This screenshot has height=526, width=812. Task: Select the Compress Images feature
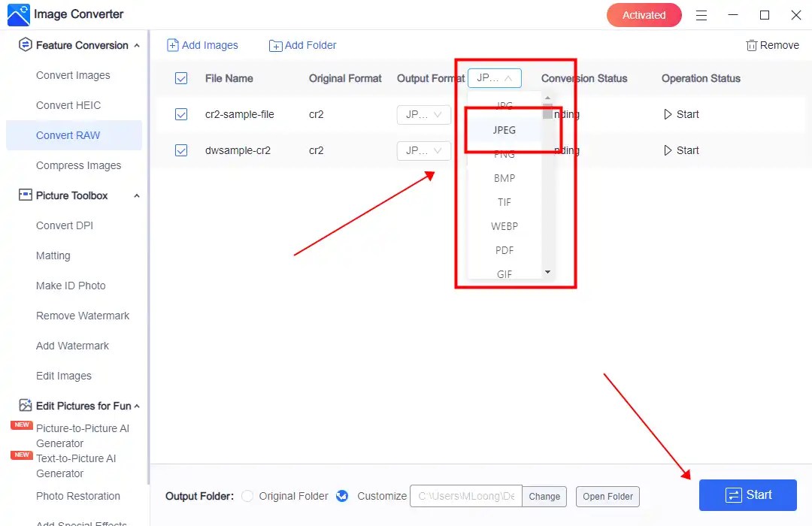(x=78, y=165)
